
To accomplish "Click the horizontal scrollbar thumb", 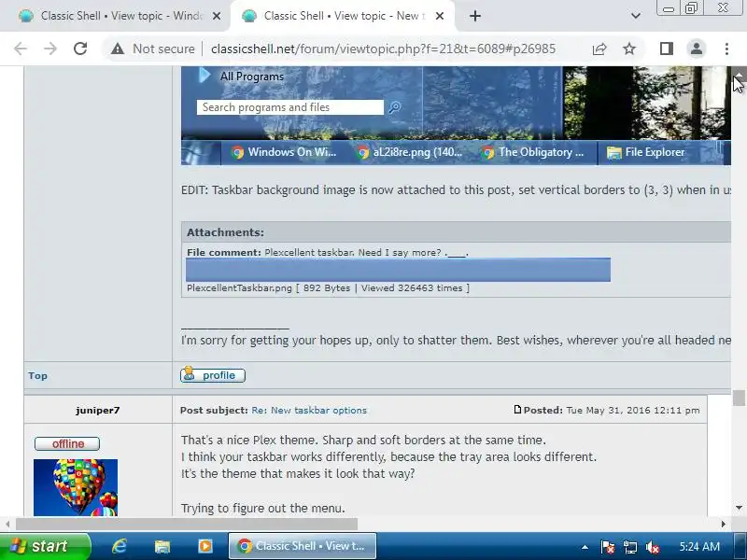I will coord(186,524).
